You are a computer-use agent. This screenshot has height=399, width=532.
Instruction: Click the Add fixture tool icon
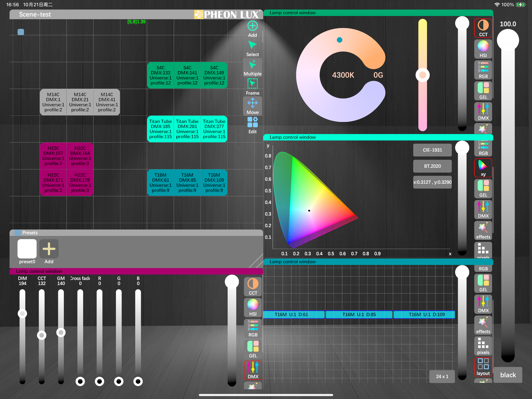(252, 26)
